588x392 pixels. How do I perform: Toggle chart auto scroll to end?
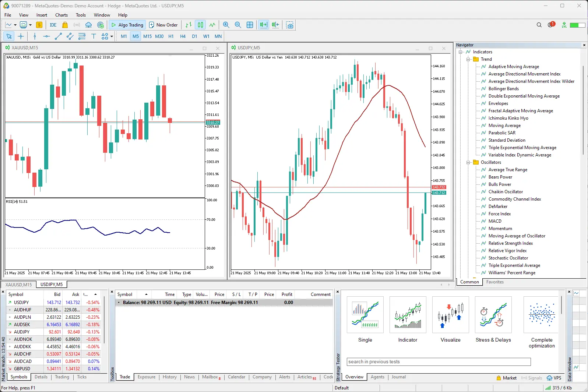tap(264, 25)
